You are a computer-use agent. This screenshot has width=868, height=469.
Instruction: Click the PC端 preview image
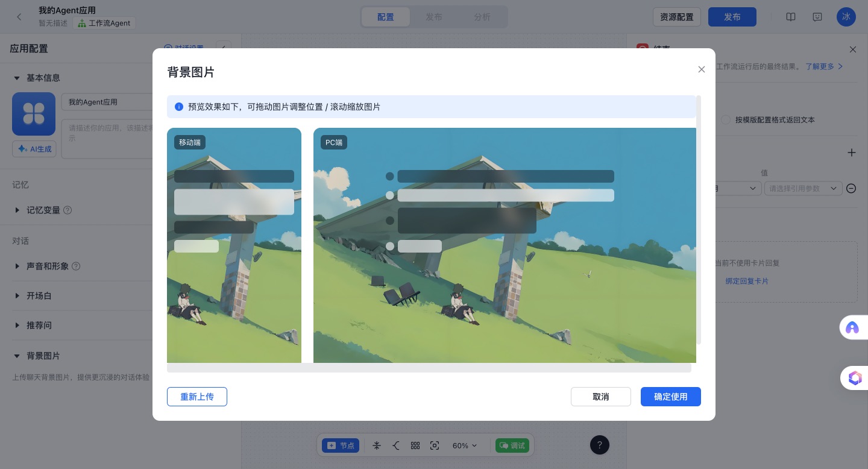point(505,245)
